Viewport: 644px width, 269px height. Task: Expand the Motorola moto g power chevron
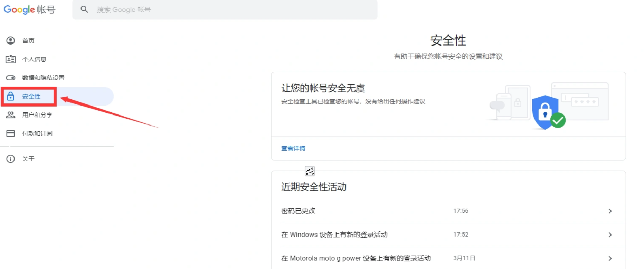pyautogui.click(x=610, y=258)
